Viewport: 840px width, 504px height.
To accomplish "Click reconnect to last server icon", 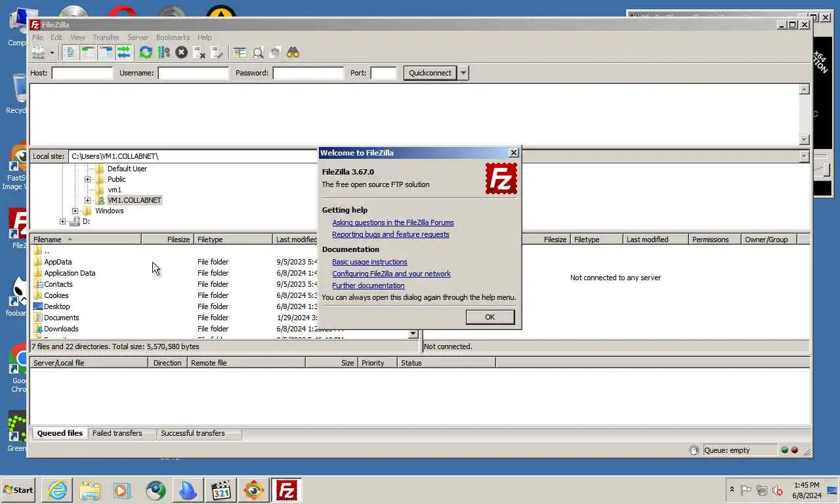I will pos(217,52).
